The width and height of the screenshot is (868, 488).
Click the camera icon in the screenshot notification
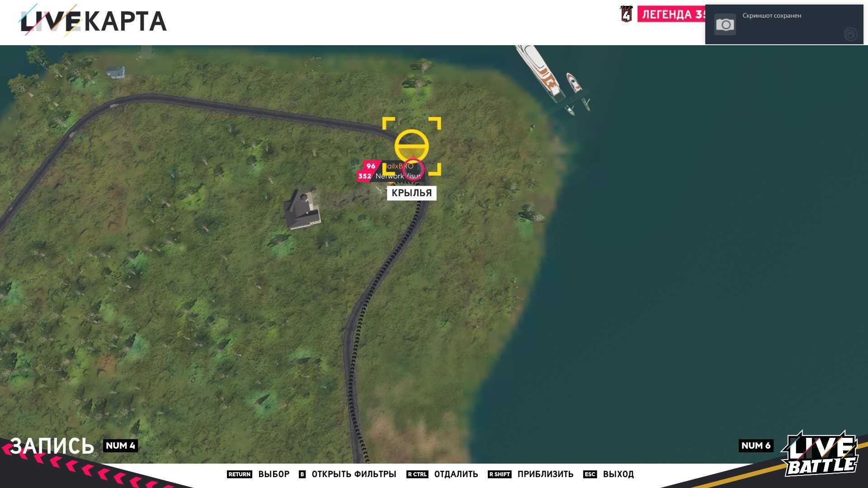(x=725, y=24)
